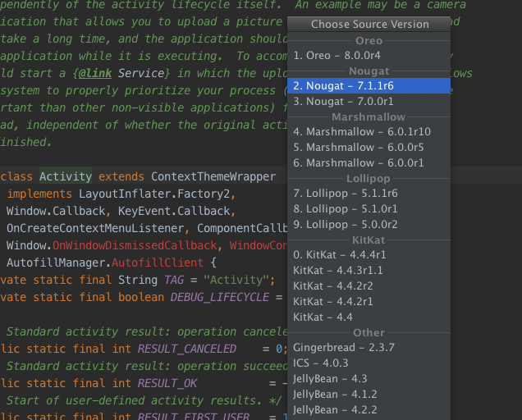The image size is (522, 420).
Task: Click RESULT_FIRST_USER constant name
Action: click(194, 416)
